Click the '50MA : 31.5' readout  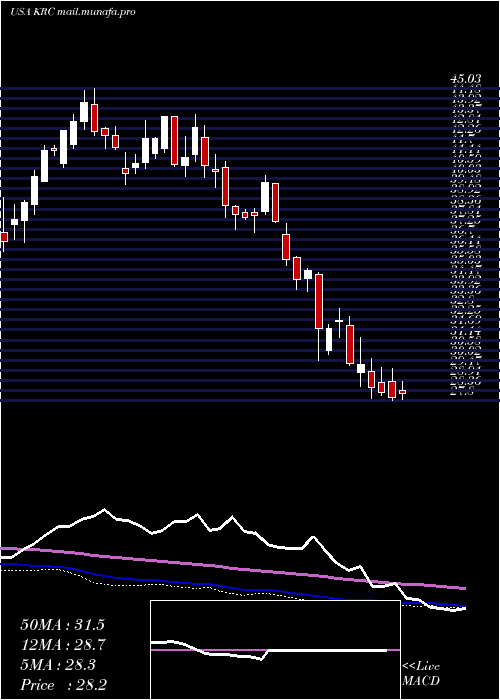click(62, 625)
